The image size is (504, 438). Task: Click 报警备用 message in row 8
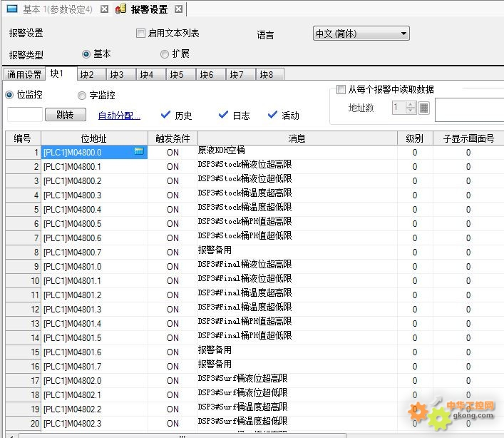click(215, 250)
